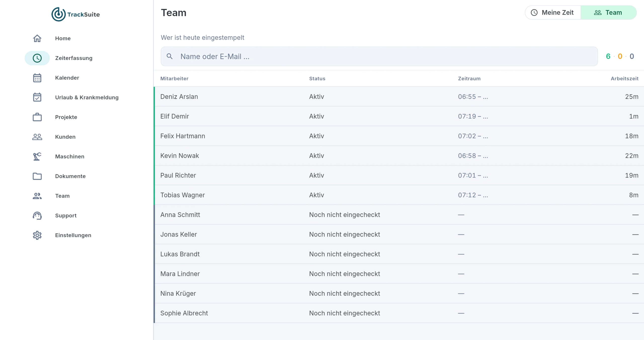Click the 25m work time value

coord(632,97)
